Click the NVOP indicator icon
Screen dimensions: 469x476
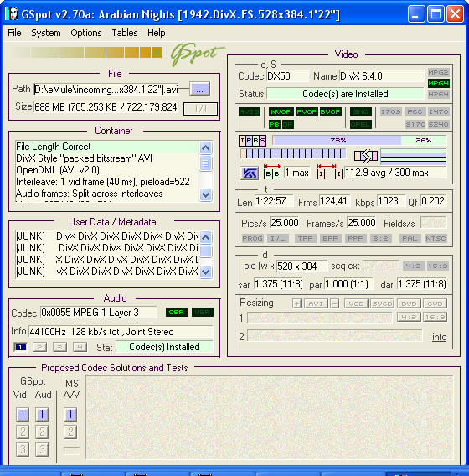pyautogui.click(x=281, y=111)
